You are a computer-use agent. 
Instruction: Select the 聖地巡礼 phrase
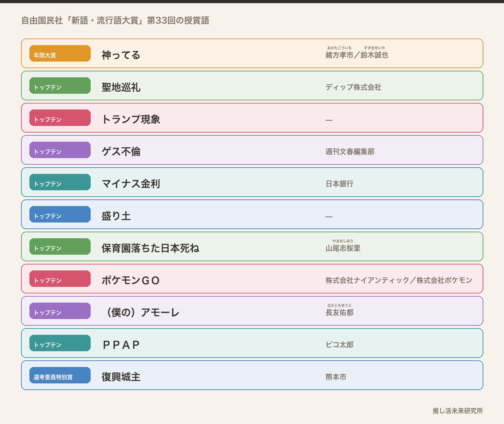121,87
